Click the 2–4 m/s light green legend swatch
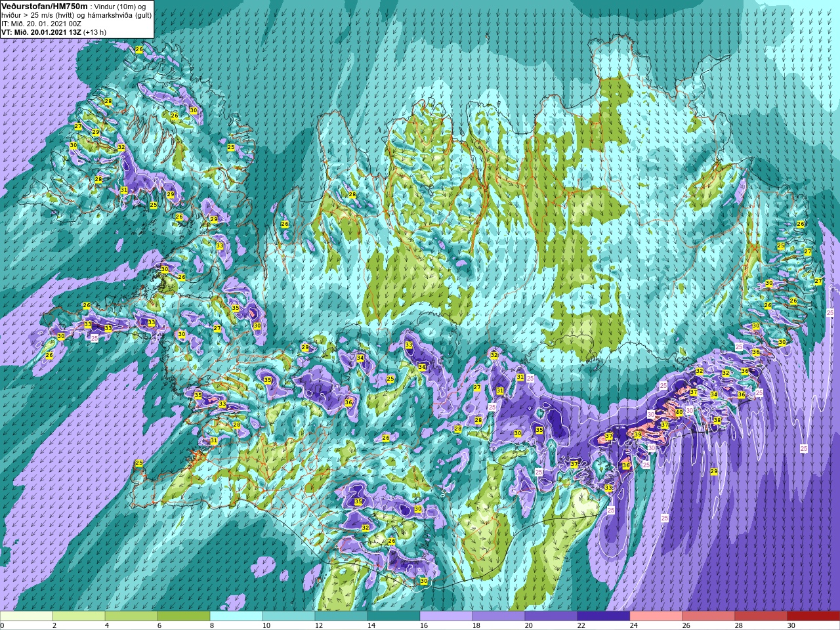 click(x=79, y=616)
